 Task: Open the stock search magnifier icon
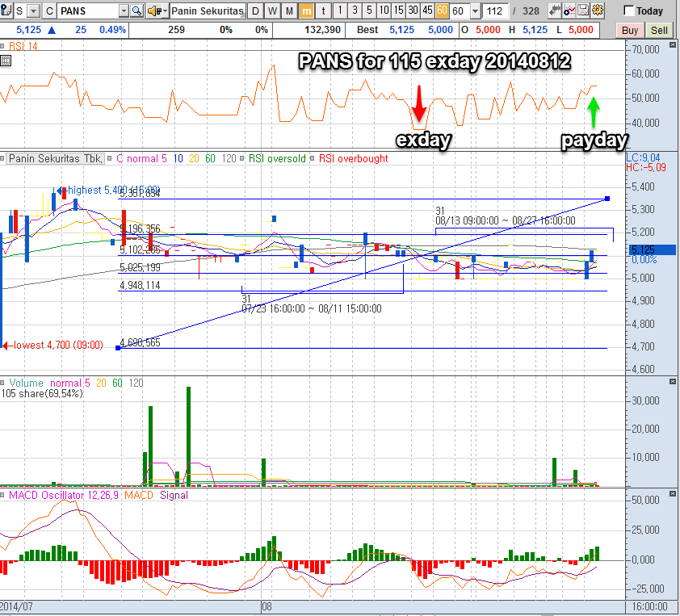(136, 10)
